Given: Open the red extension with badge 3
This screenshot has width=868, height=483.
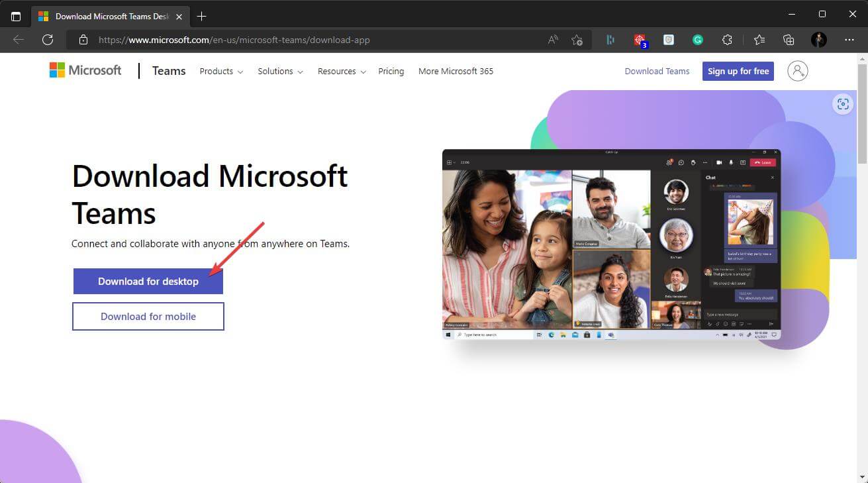Looking at the screenshot, I should (x=640, y=40).
